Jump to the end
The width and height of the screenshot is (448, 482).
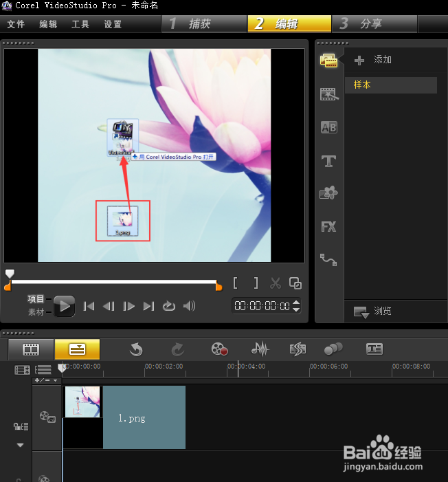tap(148, 306)
